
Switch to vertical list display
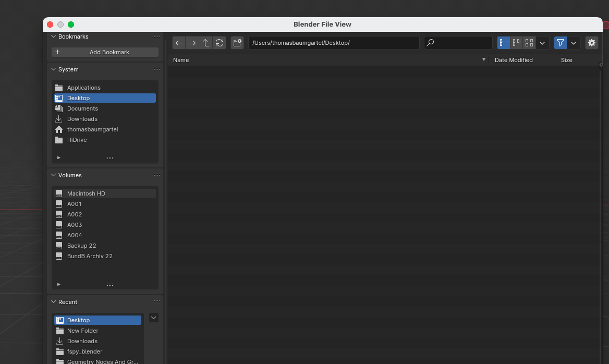(503, 43)
